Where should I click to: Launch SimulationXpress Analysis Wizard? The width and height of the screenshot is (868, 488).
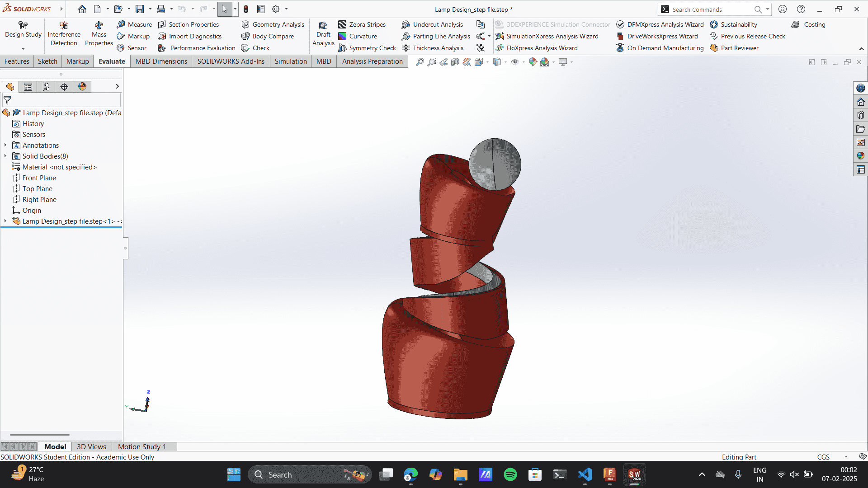pos(547,36)
